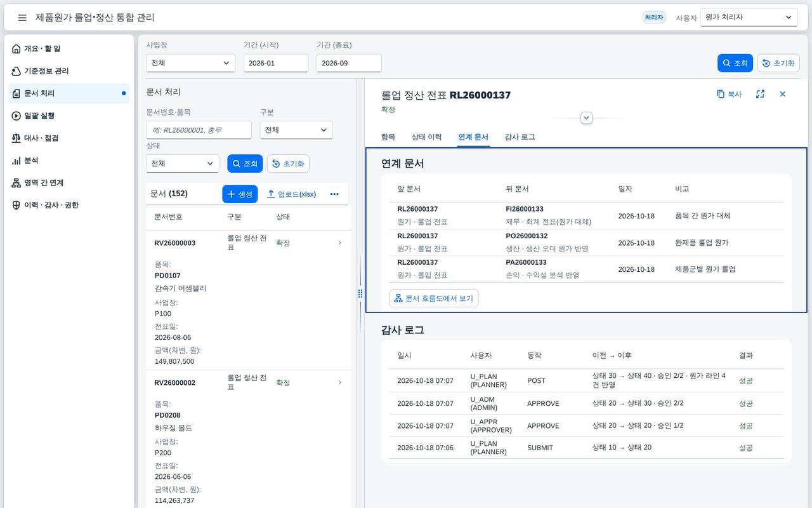This screenshot has height=508, width=812.
Task: Switch to the 감사 로그 tab
Action: click(520, 137)
